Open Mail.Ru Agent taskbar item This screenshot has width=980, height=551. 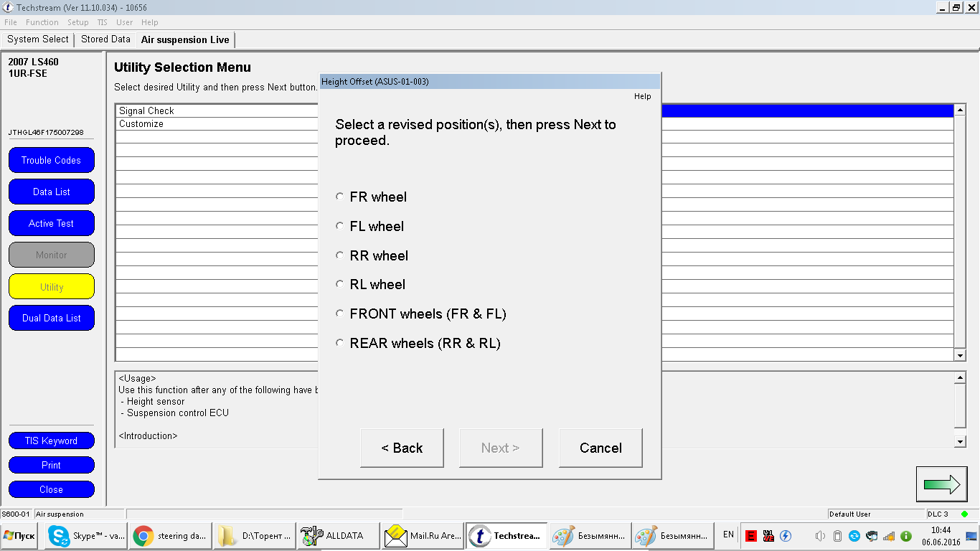[422, 536]
